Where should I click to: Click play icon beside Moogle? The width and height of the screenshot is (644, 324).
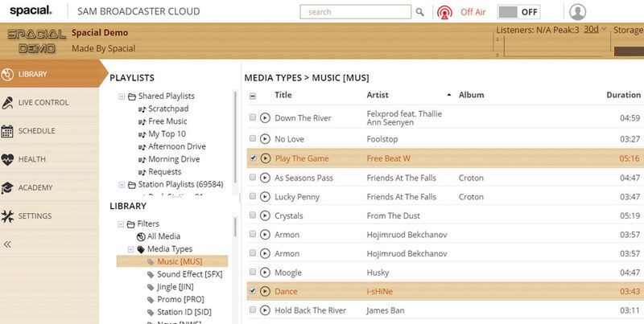click(266, 273)
